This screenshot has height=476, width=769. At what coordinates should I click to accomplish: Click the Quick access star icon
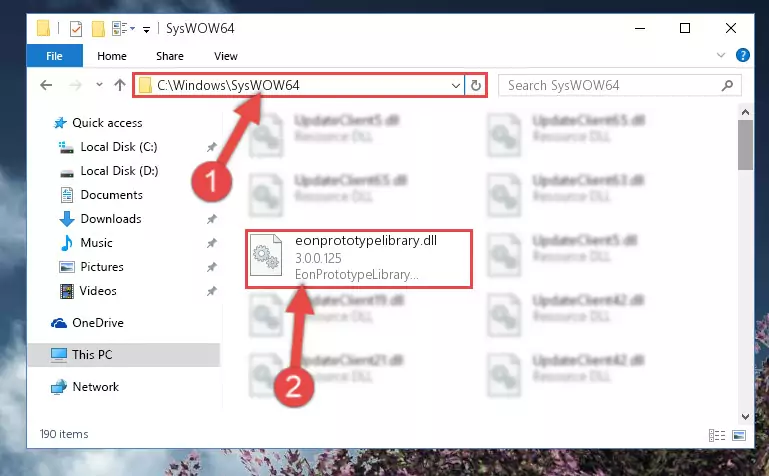click(60, 123)
